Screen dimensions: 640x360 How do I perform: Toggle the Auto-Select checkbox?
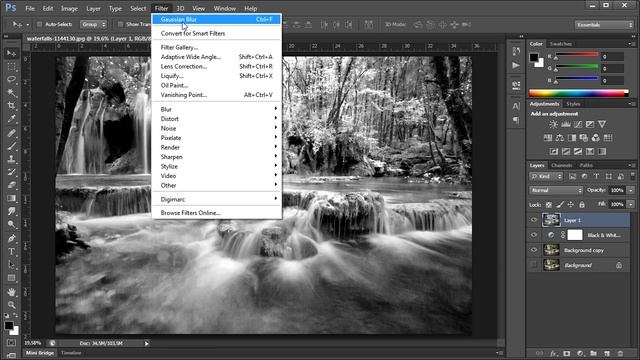[40, 24]
